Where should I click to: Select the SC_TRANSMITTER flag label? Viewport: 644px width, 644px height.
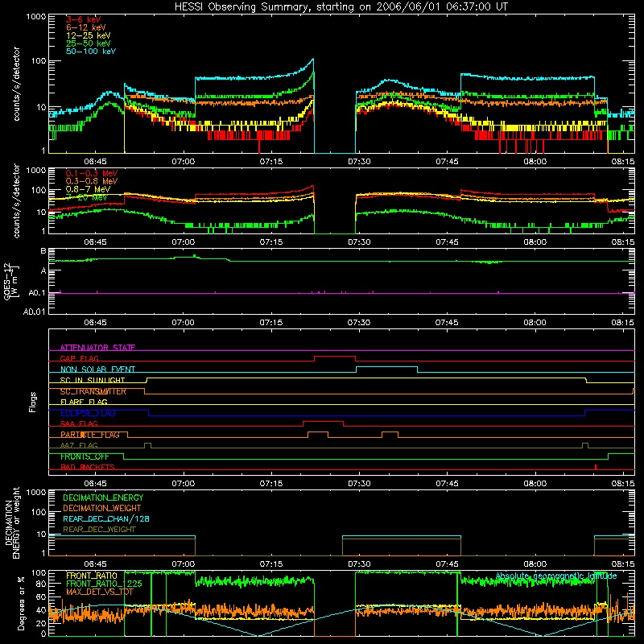[x=93, y=391]
